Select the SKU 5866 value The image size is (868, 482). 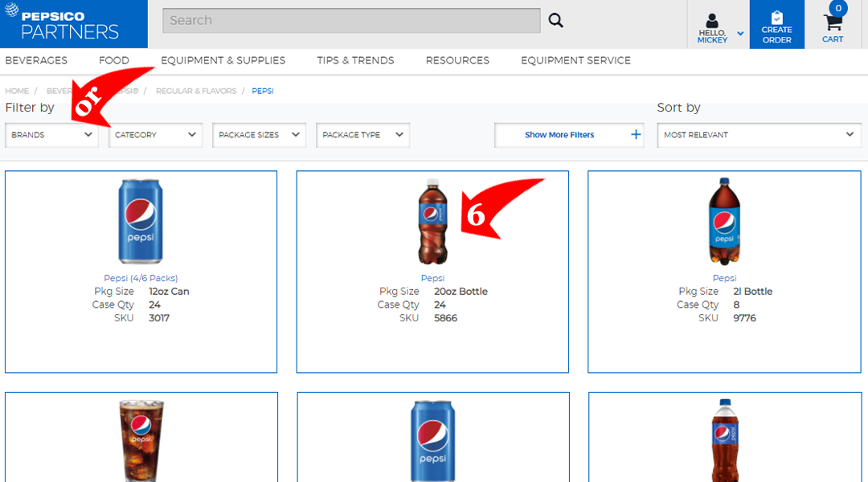(x=445, y=318)
